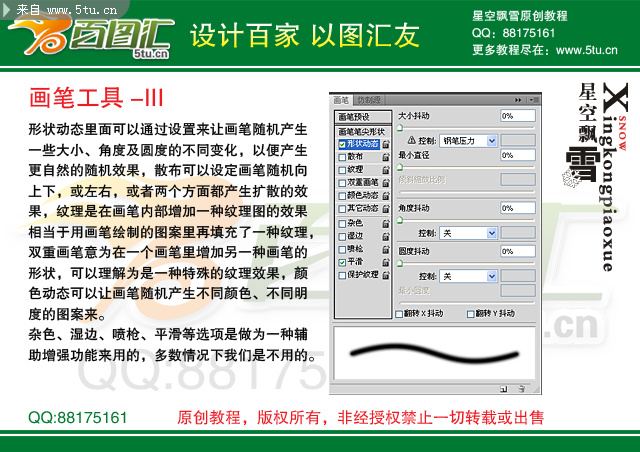Enable 翻转 X 抖动 checkbox
The image size is (640, 452).
click(x=401, y=314)
